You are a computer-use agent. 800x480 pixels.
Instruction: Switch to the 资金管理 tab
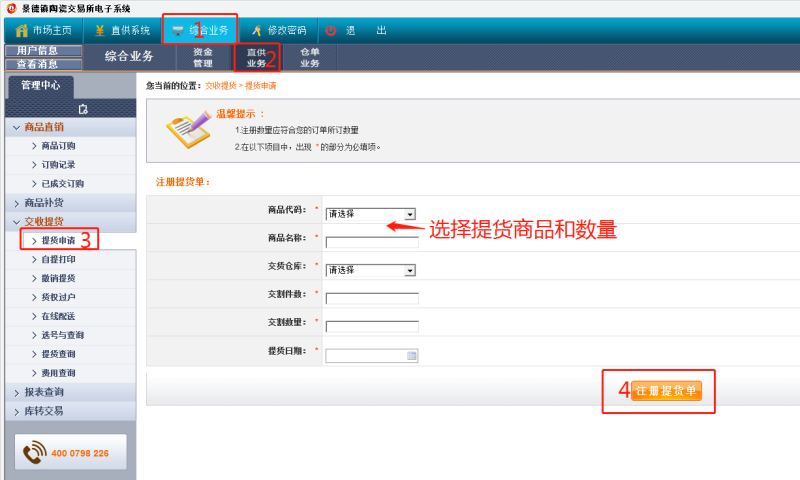[202, 57]
